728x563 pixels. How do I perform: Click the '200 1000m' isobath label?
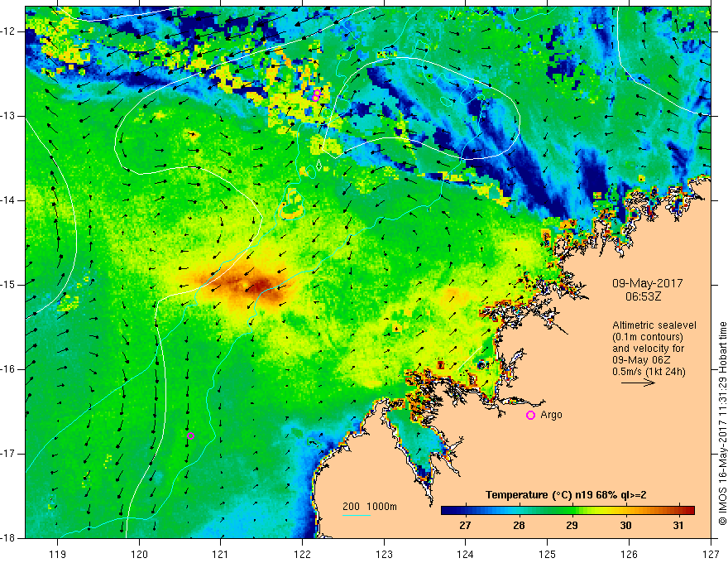click(370, 507)
